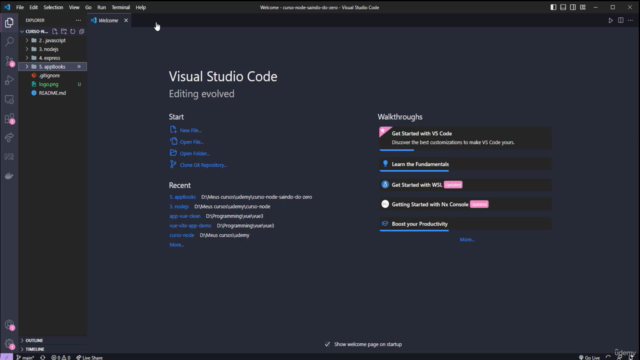
Task: Open the Extensions view
Action: tap(9, 118)
